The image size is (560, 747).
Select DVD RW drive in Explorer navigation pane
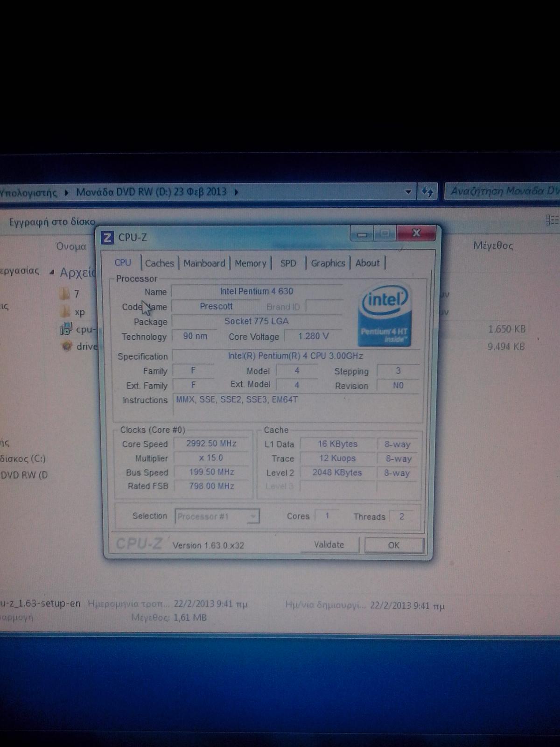coord(24,475)
